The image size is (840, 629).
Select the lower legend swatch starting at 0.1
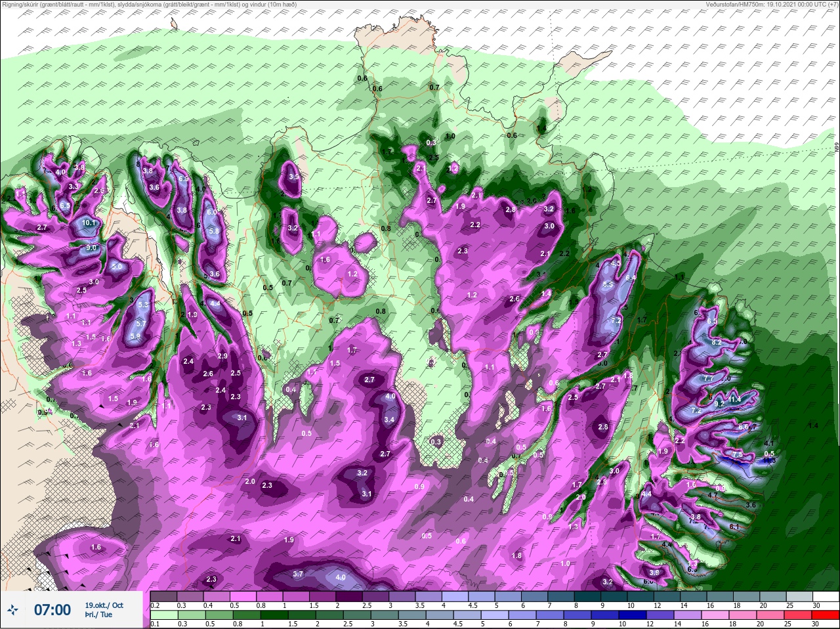click(163, 615)
